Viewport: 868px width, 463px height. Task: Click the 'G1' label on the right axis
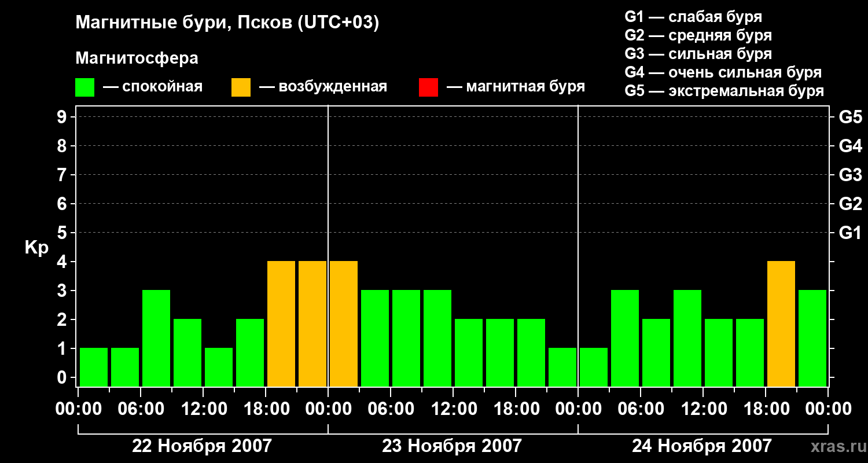point(850,233)
